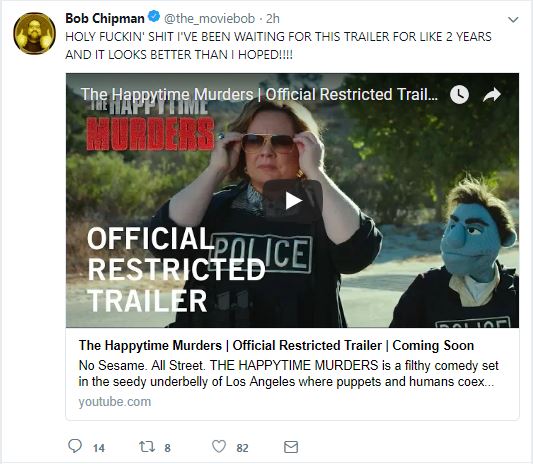Open the video title at top of player
This screenshot has width=533, height=464.
pyautogui.click(x=259, y=94)
